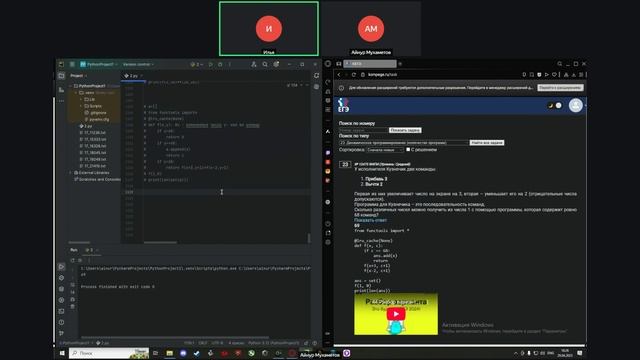Open the Windows Start menu
This screenshot has width=640, height=360.
click(62, 353)
